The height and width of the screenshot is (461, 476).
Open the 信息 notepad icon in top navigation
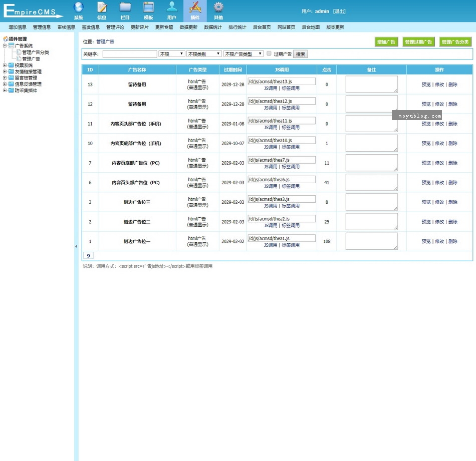[x=102, y=8]
